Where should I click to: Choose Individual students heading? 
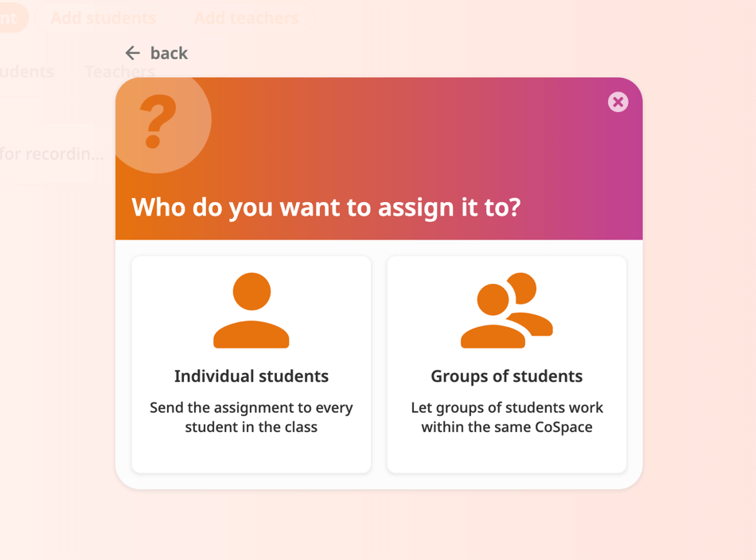pyautogui.click(x=251, y=376)
